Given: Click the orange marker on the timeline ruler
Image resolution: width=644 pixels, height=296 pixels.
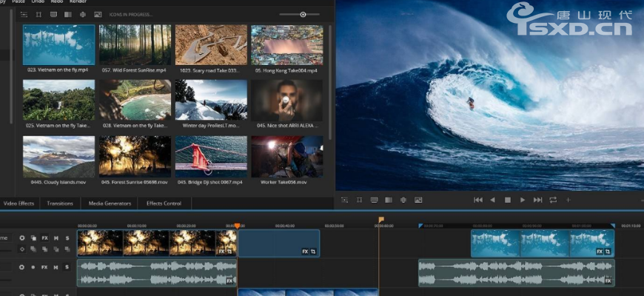Looking at the screenshot, I should [x=381, y=220].
